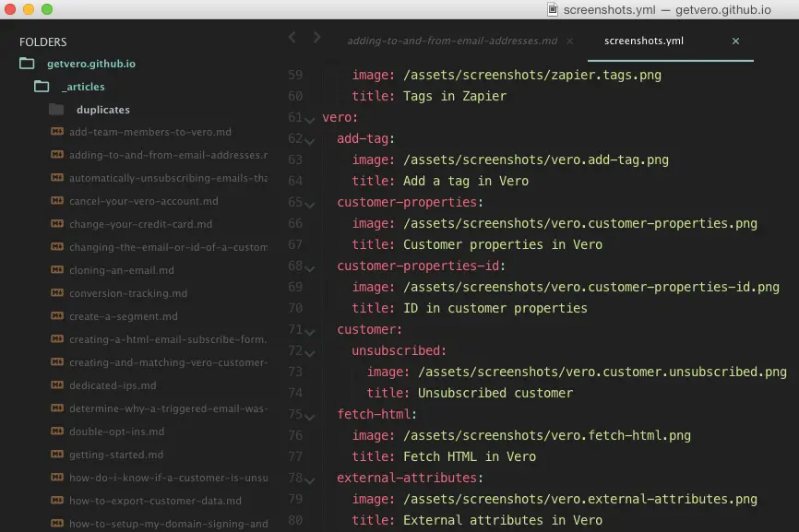The height and width of the screenshot is (532, 799).
Task: Click the back navigation arrow above the editor
Action: (x=292, y=39)
